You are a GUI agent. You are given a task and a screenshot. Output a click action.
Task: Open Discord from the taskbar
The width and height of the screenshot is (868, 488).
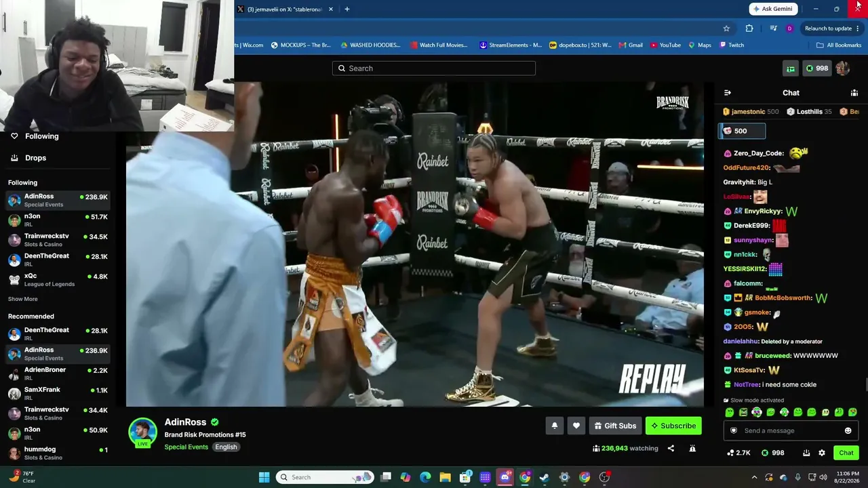click(505, 477)
